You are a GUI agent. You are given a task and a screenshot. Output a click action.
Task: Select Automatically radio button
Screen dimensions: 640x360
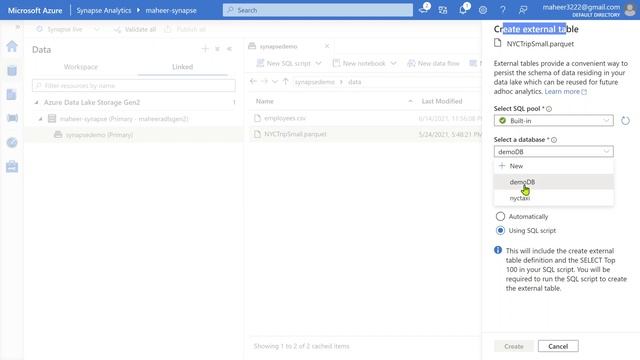click(x=500, y=216)
